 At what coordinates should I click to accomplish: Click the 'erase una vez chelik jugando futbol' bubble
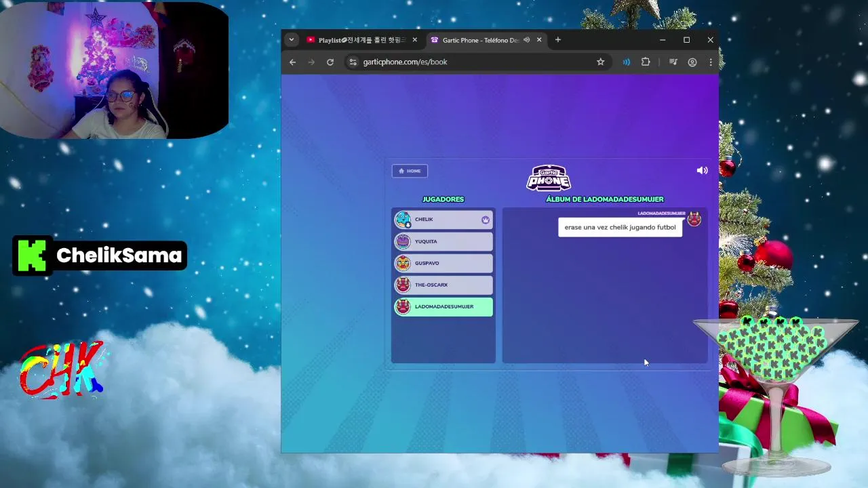point(620,227)
